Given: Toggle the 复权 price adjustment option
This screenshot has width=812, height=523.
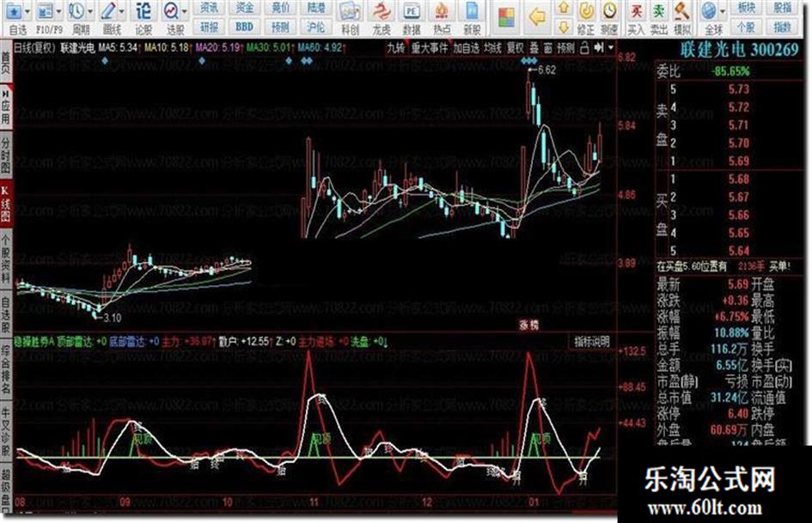Looking at the screenshot, I should [515, 48].
